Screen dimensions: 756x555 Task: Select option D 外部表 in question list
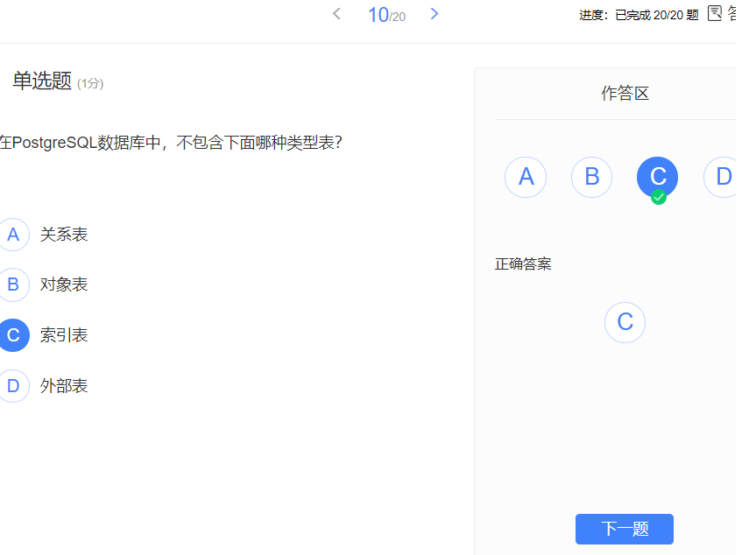click(x=13, y=386)
